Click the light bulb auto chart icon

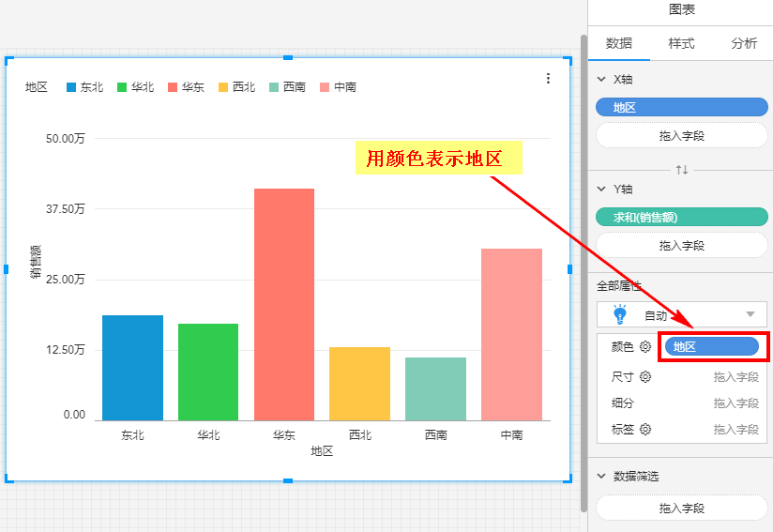tap(619, 314)
